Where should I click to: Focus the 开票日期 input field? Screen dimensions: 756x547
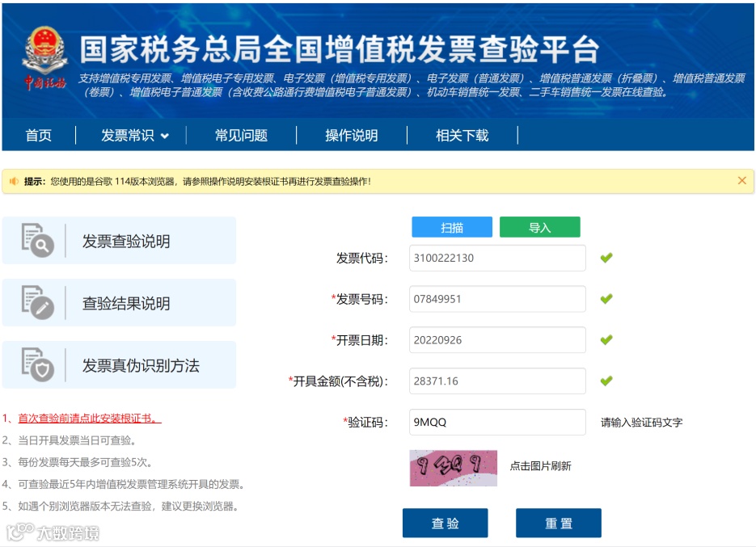497,340
